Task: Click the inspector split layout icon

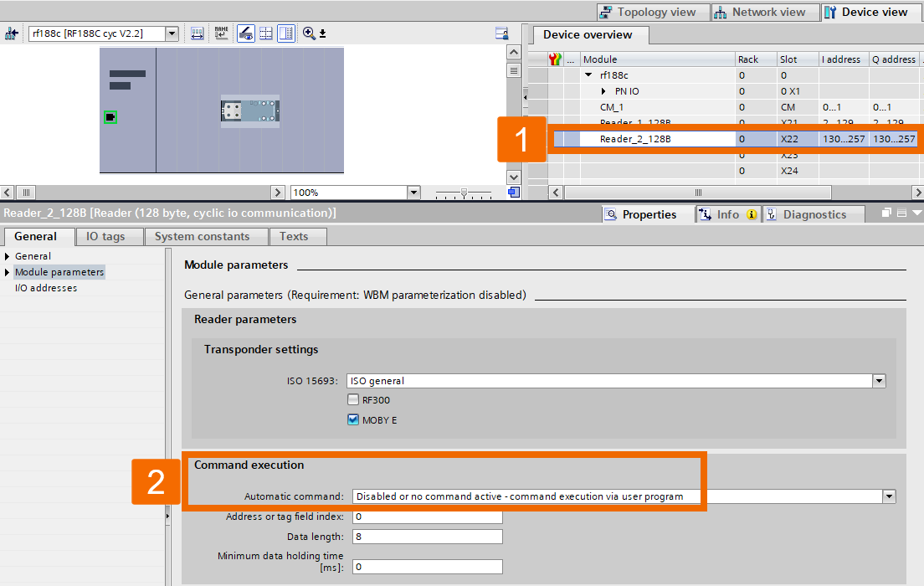Action: click(x=901, y=213)
